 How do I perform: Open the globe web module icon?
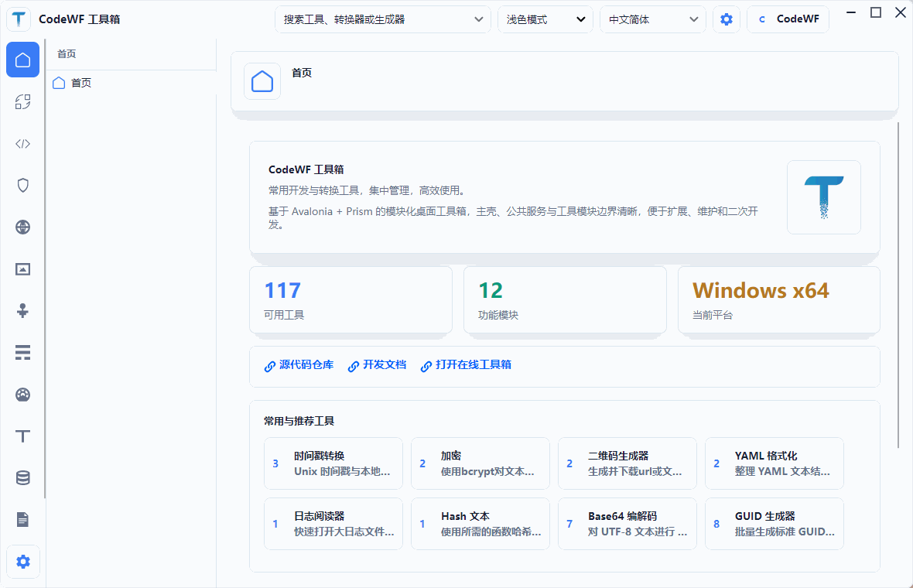(22, 227)
